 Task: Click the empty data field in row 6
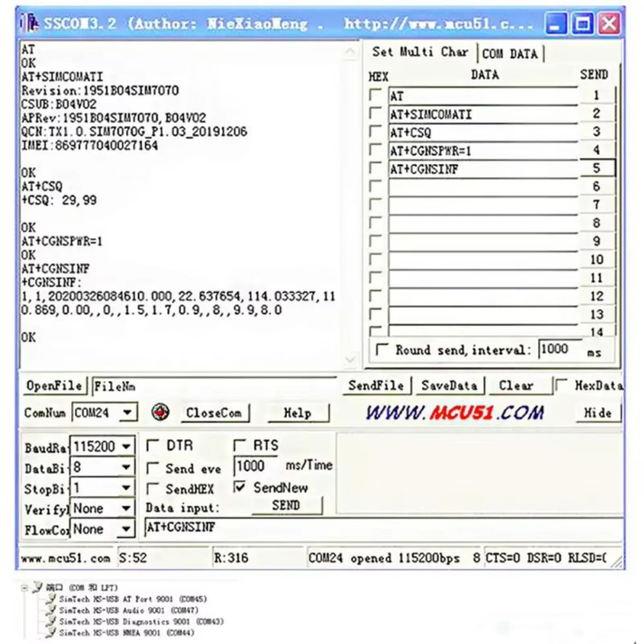pyautogui.click(x=483, y=187)
